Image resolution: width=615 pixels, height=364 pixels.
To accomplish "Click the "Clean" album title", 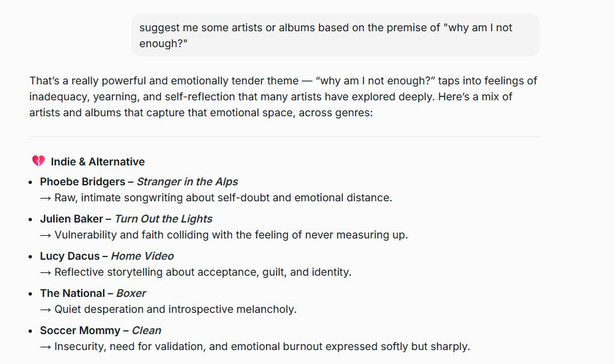I will tap(146, 330).
